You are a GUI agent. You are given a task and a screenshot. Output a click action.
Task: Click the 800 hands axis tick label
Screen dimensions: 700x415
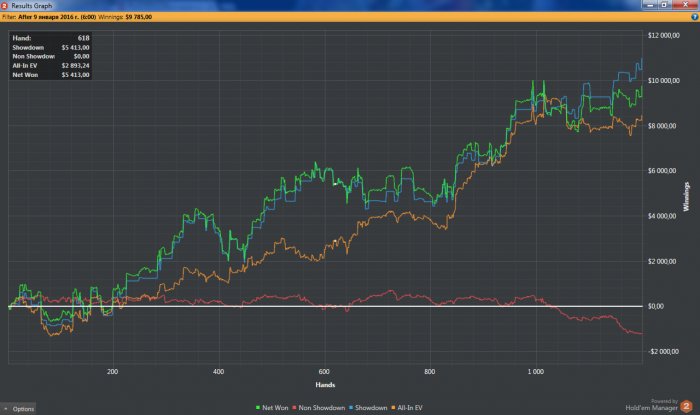point(429,372)
